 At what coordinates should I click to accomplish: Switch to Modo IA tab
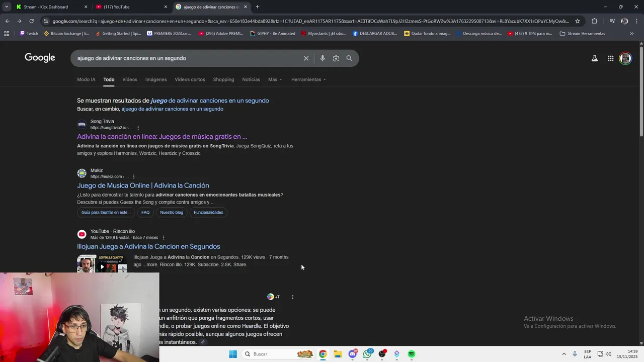[x=86, y=79]
